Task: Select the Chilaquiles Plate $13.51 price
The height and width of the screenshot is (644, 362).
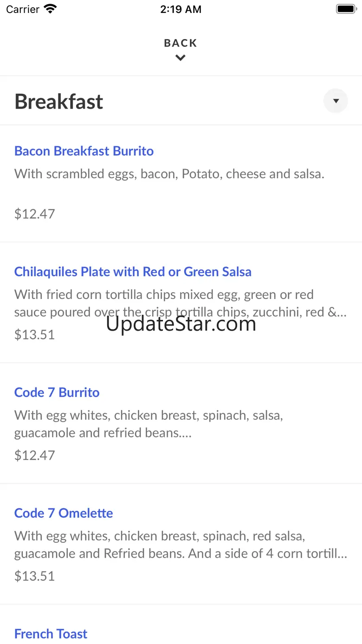Action: point(35,334)
